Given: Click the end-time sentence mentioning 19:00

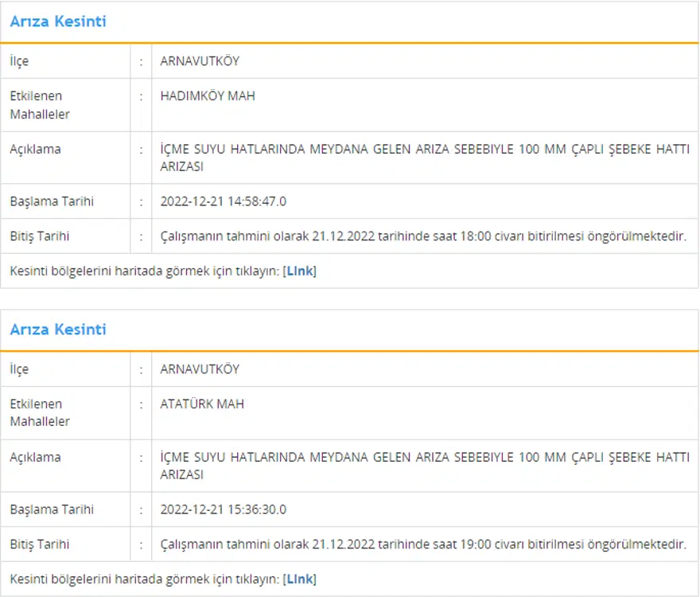Looking at the screenshot, I should click(x=423, y=544).
